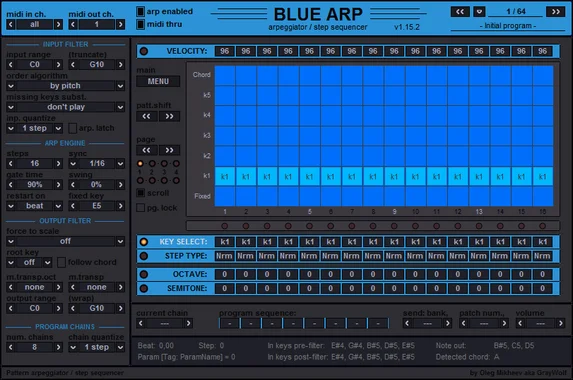Enable the arp. latch checkbox
Viewport: 573px width, 380px height.
(x=72, y=128)
